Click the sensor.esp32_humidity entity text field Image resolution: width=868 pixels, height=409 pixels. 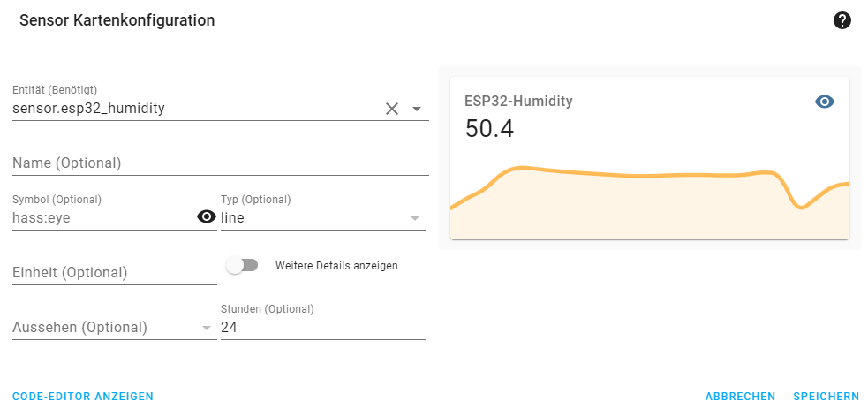pyautogui.click(x=196, y=109)
